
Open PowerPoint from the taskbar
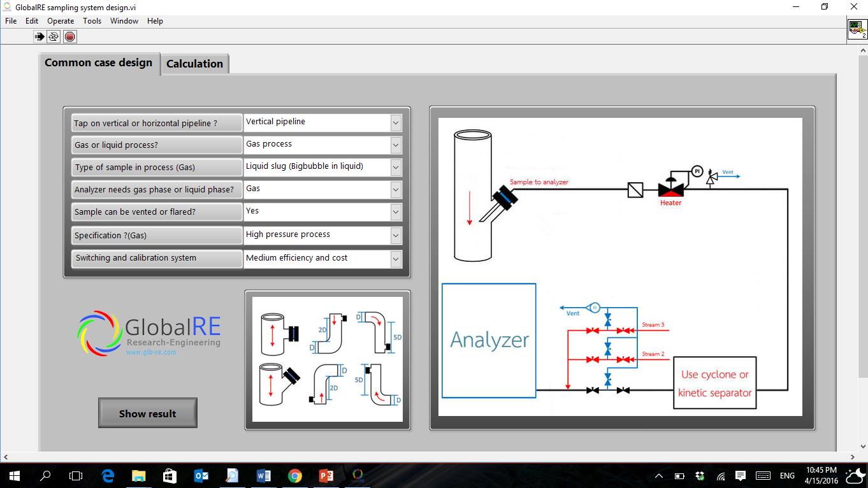(x=326, y=475)
